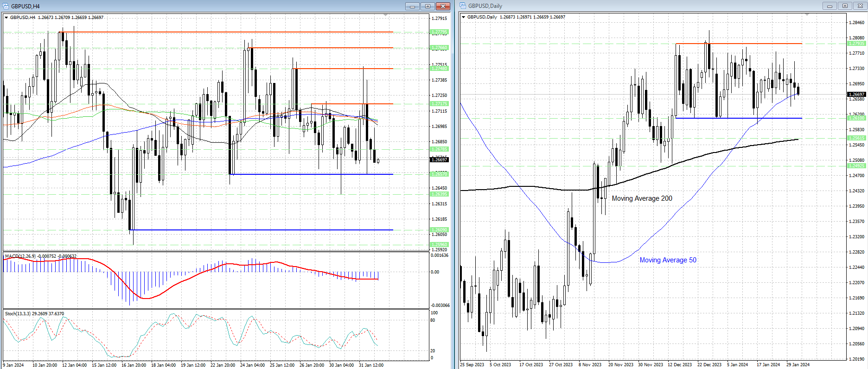
Task: Minimize the GBPUSD,H4 chart window
Action: (x=412, y=6)
